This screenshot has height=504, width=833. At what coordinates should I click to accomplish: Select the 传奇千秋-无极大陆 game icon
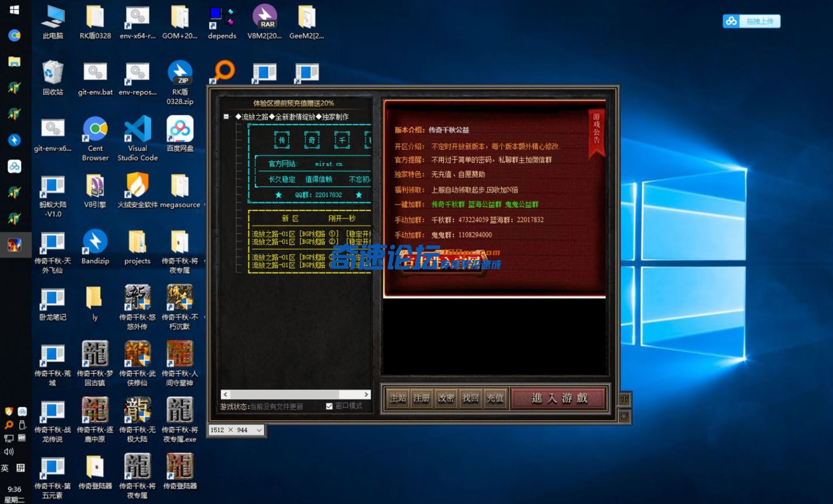[x=138, y=420]
